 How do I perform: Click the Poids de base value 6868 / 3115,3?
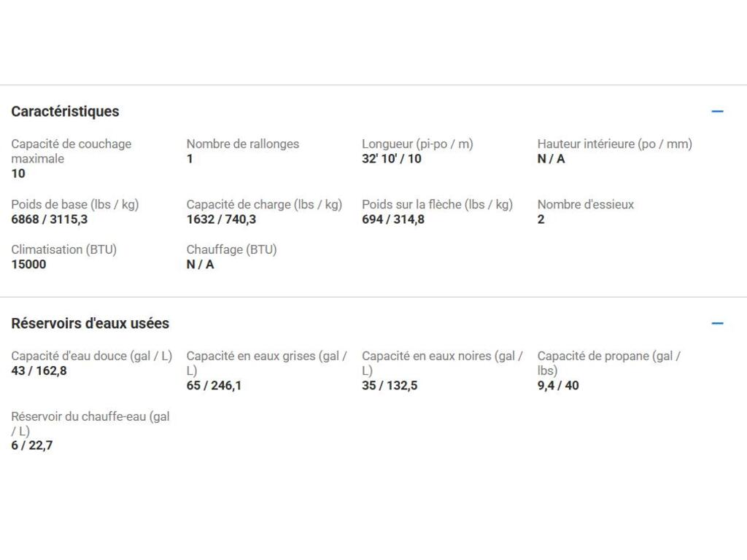[x=49, y=219]
